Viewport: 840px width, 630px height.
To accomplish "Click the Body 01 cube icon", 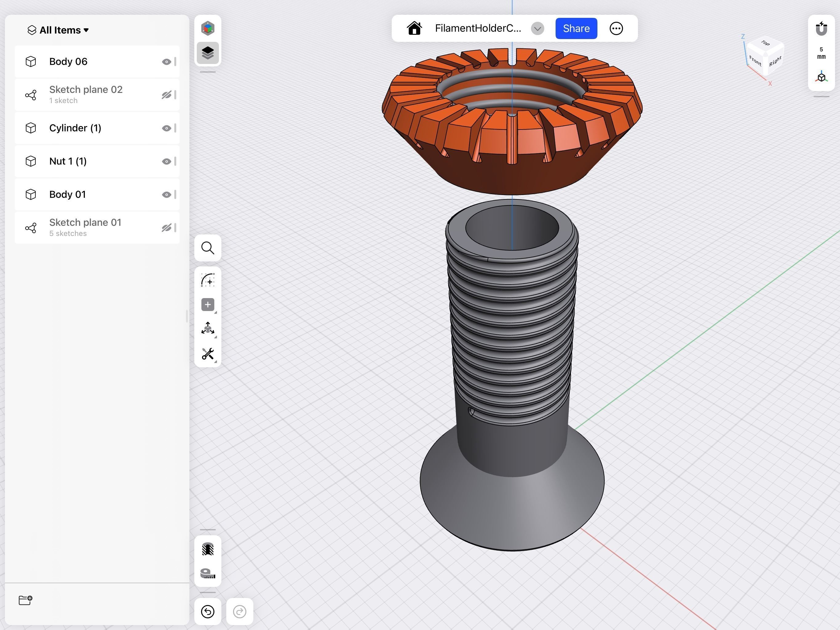I will click(31, 194).
